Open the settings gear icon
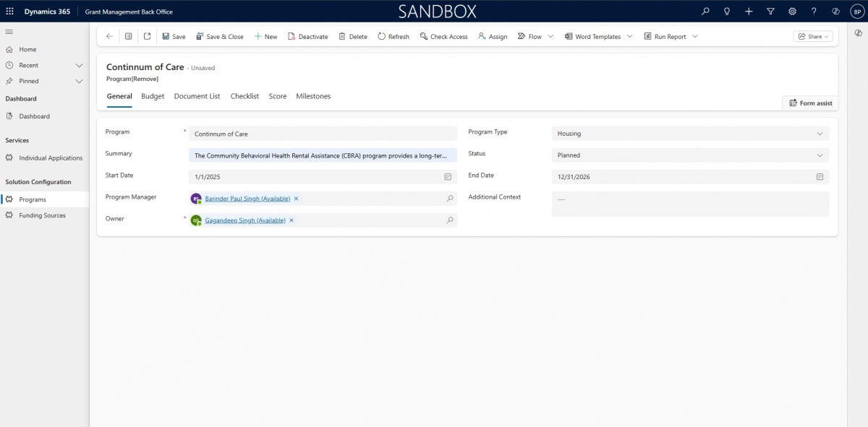 pos(792,12)
